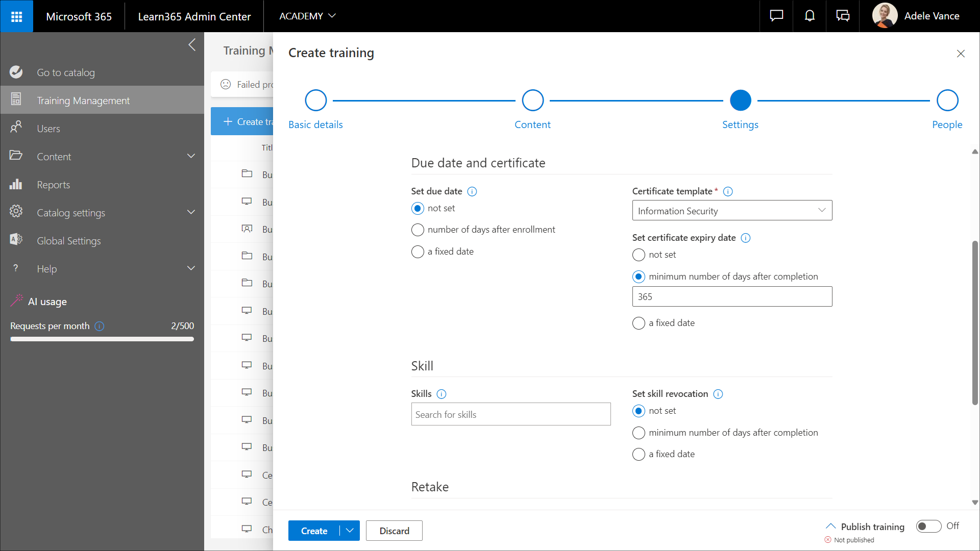Toggle the Publish training switch
Image resolution: width=980 pixels, height=551 pixels.
point(928,526)
